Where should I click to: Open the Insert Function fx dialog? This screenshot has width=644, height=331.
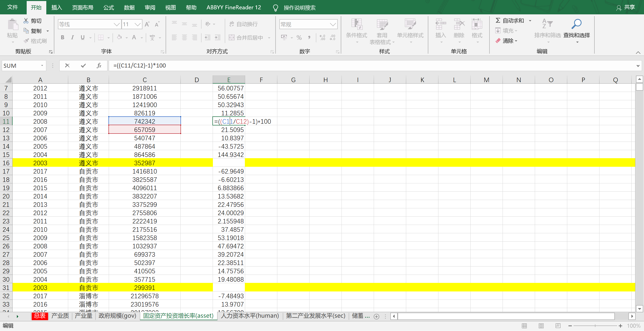tap(99, 66)
